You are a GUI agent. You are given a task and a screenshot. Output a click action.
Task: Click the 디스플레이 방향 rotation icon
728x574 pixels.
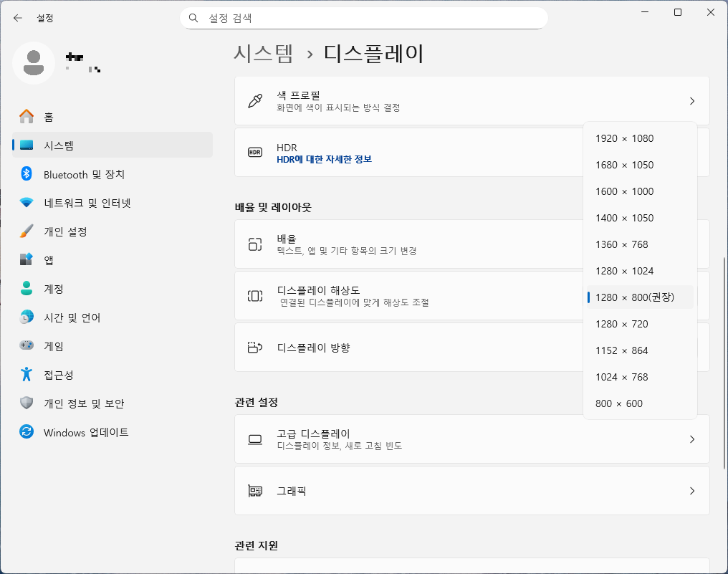tap(255, 348)
